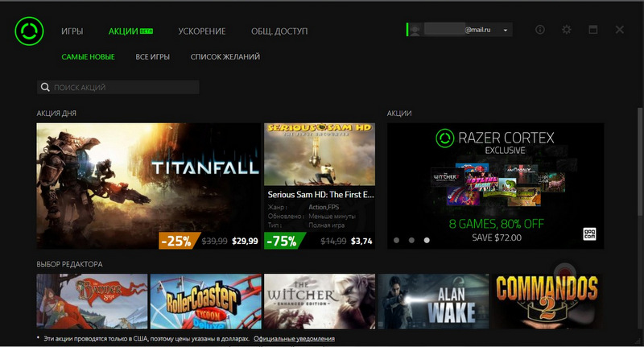This screenshot has height=347, width=644.
Task: Expand the @mail.ru account dropdown
Action: coord(506,30)
